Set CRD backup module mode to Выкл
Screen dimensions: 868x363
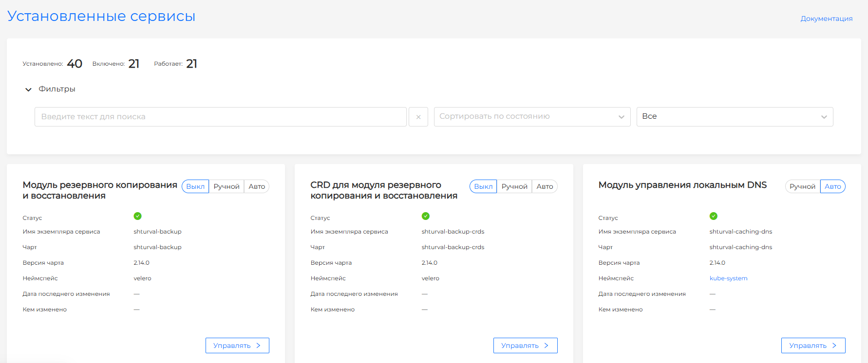[483, 186]
